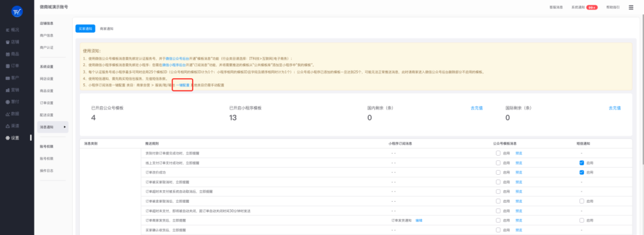Screen dimensions: 644x235
Task: Expand the 消息通知 submenu arrow
Action: click(65, 128)
